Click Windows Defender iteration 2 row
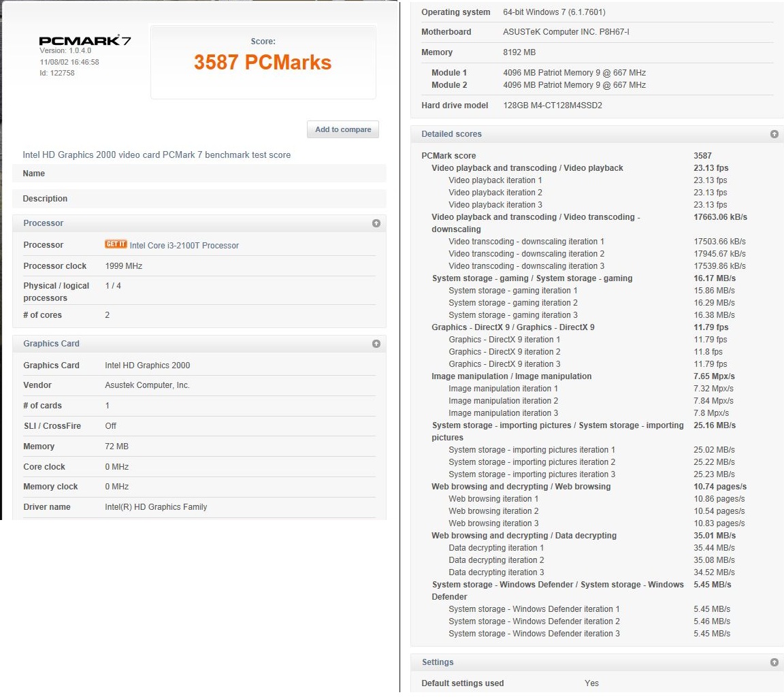Image resolution: width=784 pixels, height=697 pixels. point(589,621)
